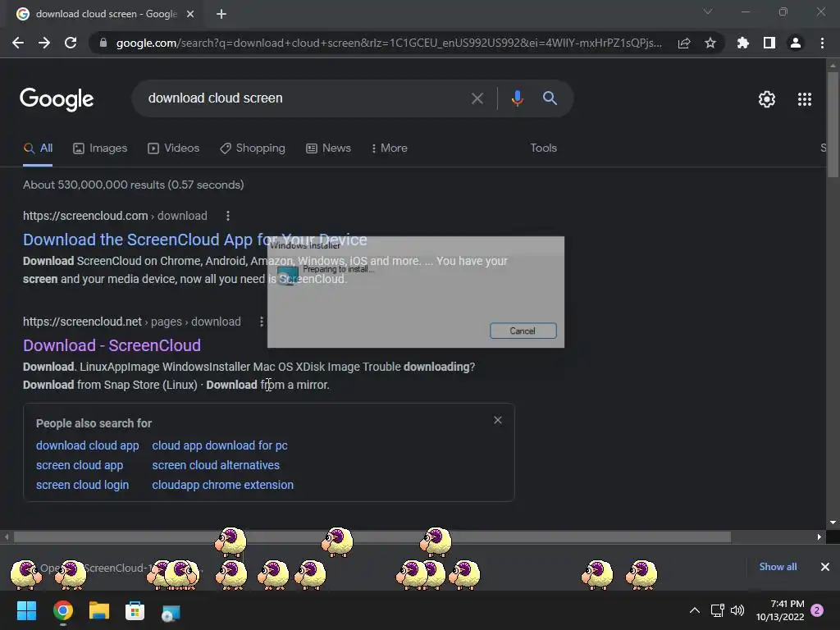Screen dimensions: 840x630
Task: Toggle Chrome's side panel
Action: (769, 43)
